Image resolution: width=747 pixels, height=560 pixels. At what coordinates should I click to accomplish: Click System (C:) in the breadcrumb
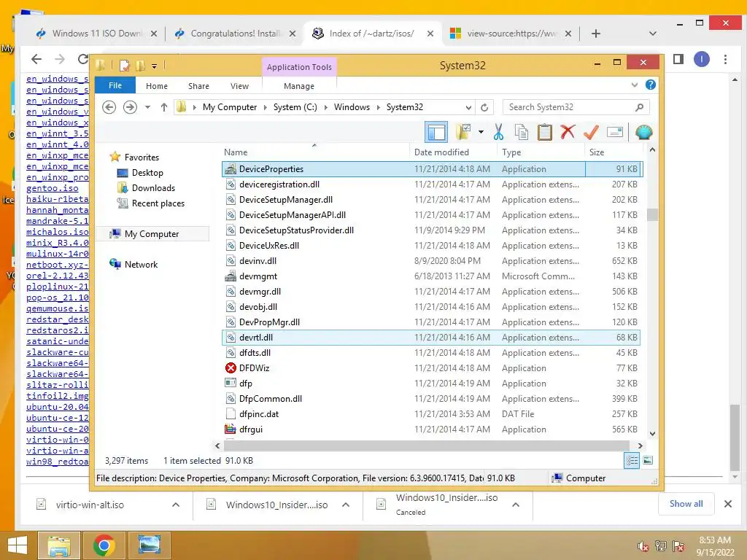click(x=295, y=107)
